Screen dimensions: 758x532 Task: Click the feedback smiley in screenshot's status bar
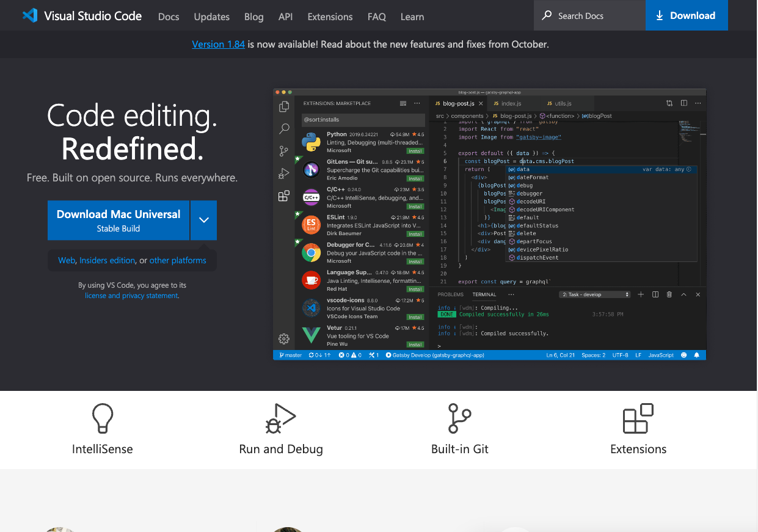(x=683, y=355)
